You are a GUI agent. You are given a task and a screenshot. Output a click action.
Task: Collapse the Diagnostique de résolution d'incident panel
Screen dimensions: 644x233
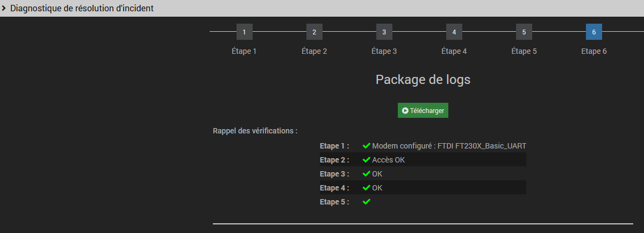click(x=4, y=8)
